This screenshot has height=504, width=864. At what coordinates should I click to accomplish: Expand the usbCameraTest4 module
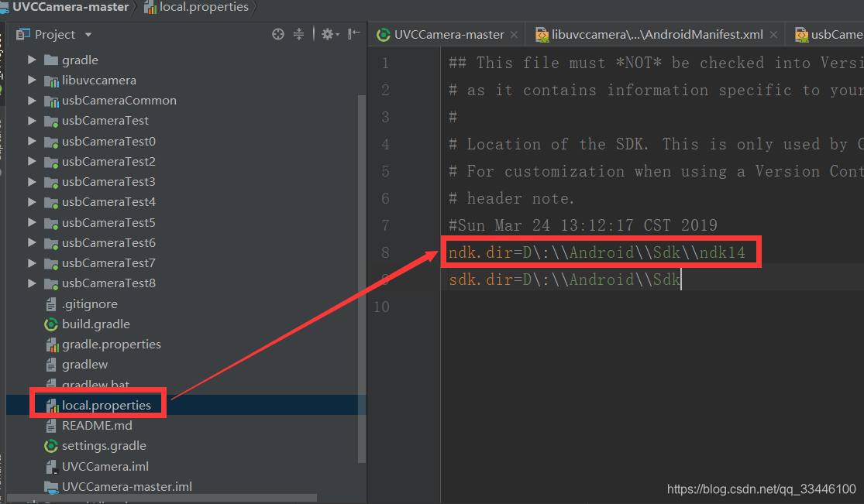tap(32, 202)
